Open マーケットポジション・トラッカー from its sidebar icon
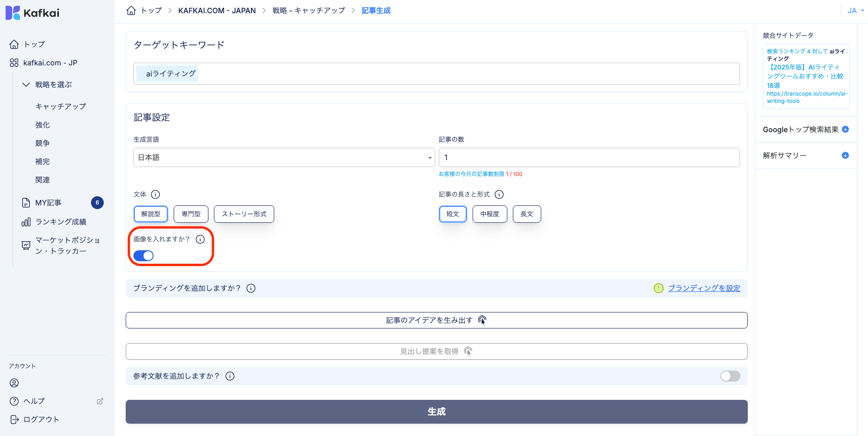This screenshot has height=436, width=868. pos(26,245)
